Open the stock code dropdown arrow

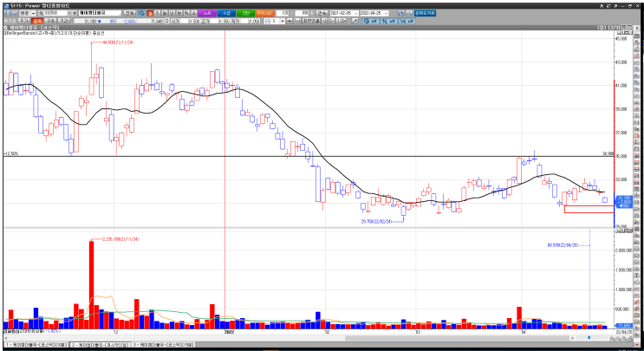pyautogui.click(x=70, y=13)
